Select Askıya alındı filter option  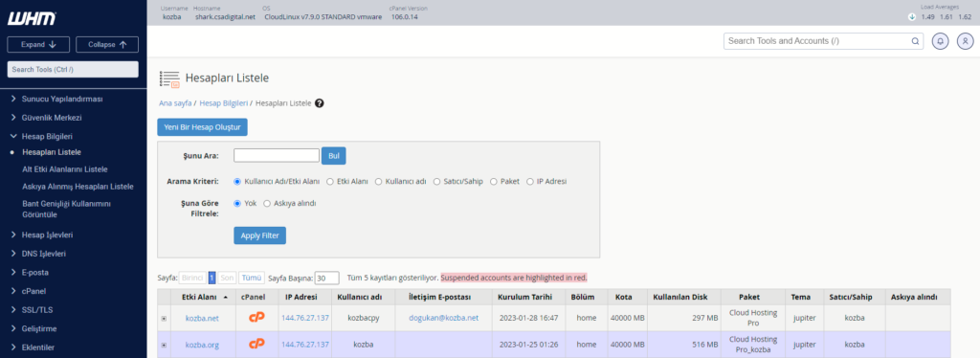[267, 203]
